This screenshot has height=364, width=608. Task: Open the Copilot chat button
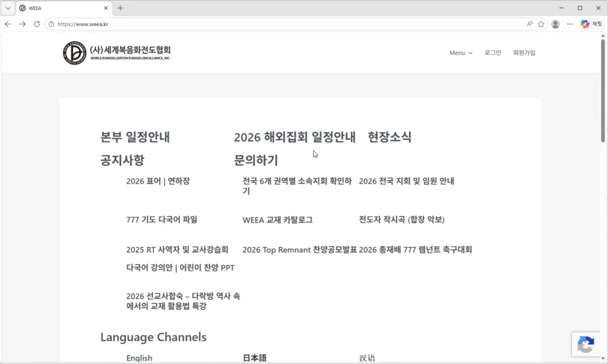click(591, 24)
